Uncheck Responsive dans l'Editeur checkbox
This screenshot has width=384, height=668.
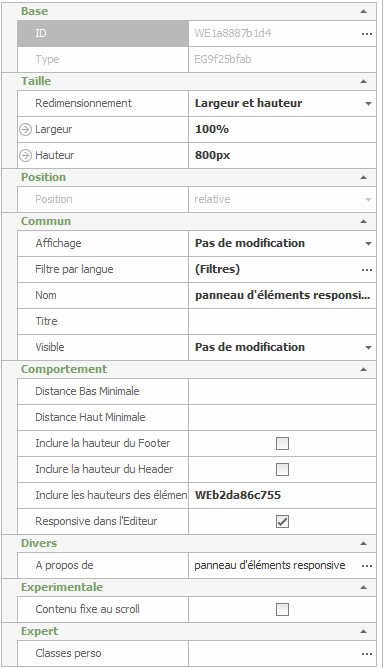[282, 521]
